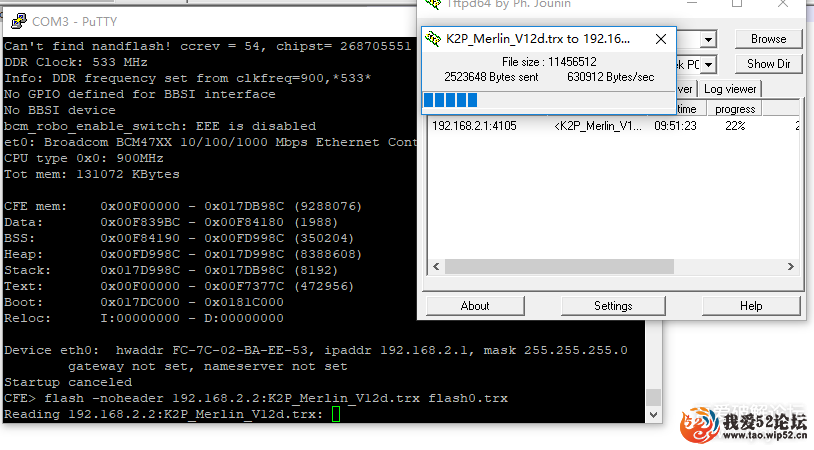Open the server interface dropdown beside Show Dir
The image size is (814, 450).
click(708, 64)
